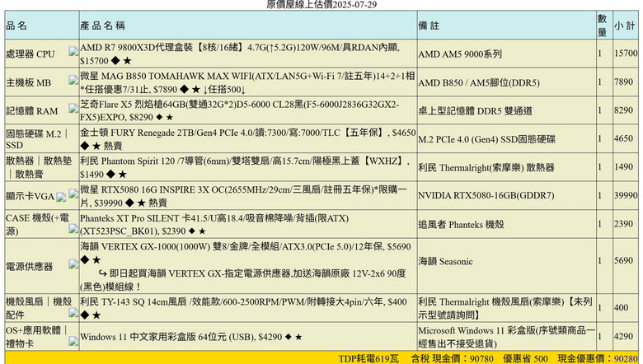Click the 原價屋線上估價2025-07-29 title
The width and height of the screenshot is (643, 364).
coord(321,4)
